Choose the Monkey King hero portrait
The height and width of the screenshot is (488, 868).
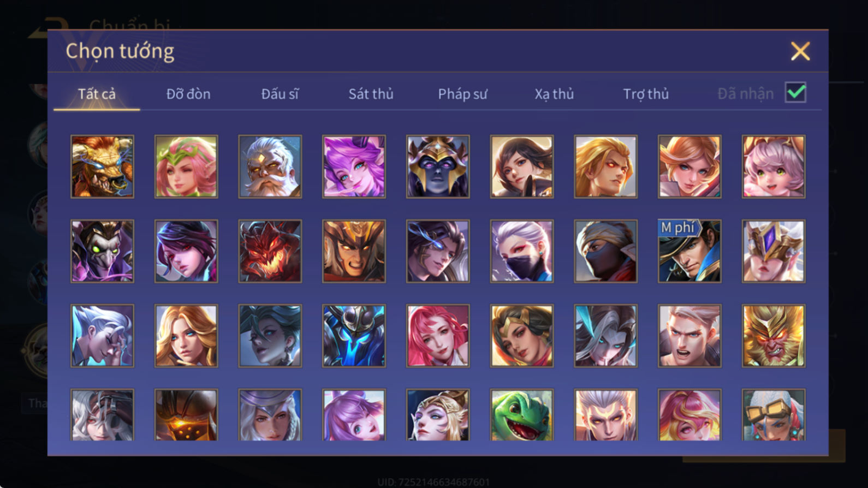coord(774,336)
